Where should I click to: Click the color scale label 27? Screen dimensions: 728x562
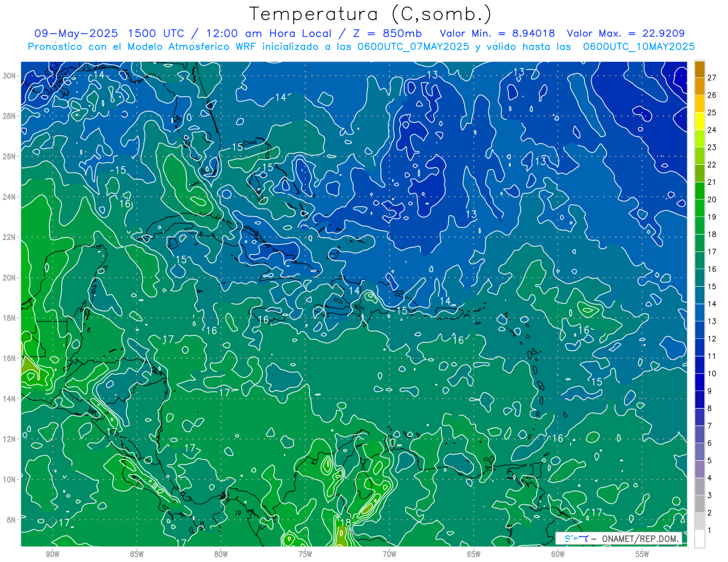click(712, 77)
